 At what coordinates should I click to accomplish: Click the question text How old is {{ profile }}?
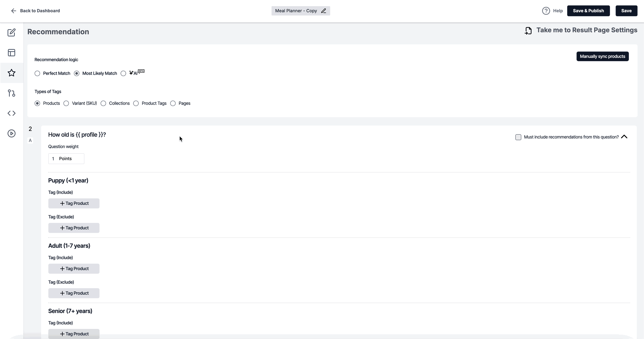[77, 135]
